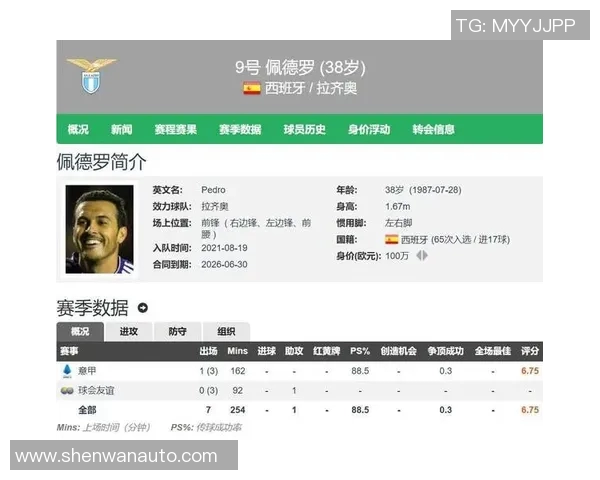Screen dimensions: 600x480
Task: Open the 身价浮动 navigation tab
Action: pos(369,129)
